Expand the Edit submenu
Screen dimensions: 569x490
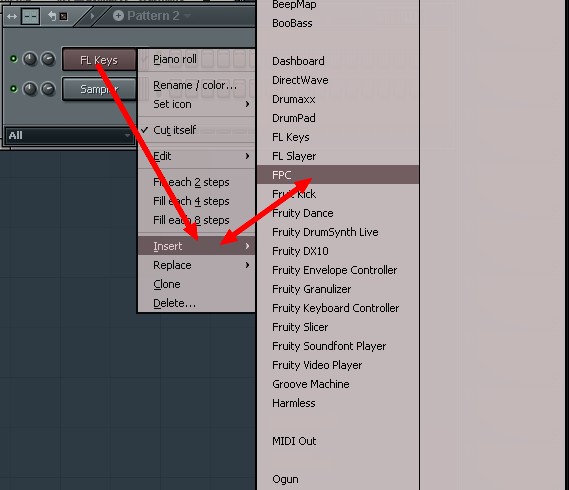(196, 156)
